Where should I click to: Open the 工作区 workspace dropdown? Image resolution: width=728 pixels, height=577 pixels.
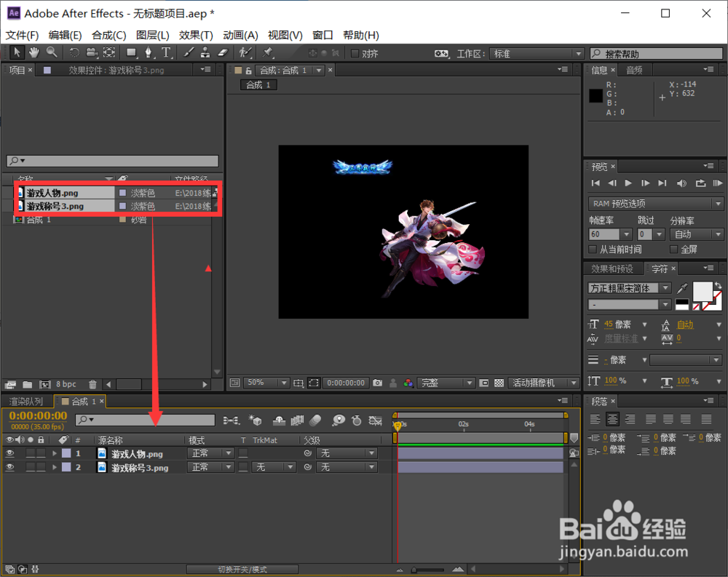click(537, 53)
